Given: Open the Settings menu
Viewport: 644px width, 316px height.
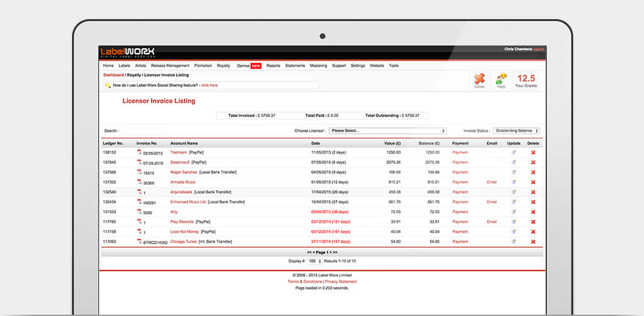Looking at the screenshot, I should pyautogui.click(x=358, y=66).
